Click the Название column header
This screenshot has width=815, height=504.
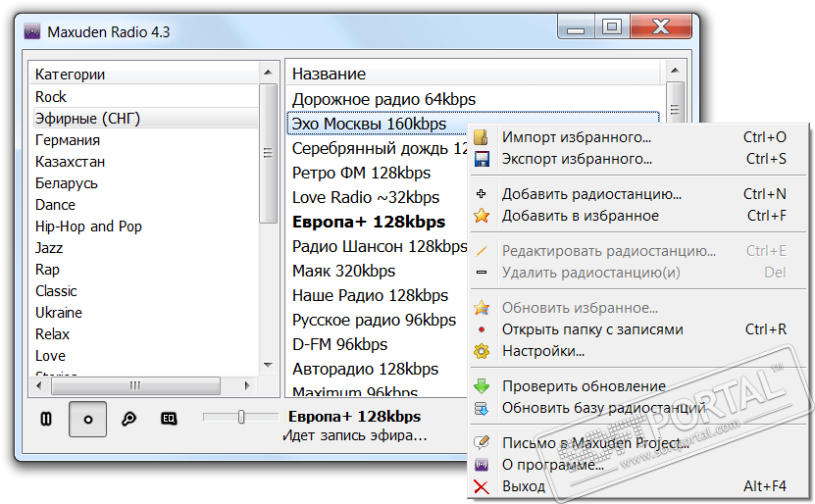(x=475, y=74)
